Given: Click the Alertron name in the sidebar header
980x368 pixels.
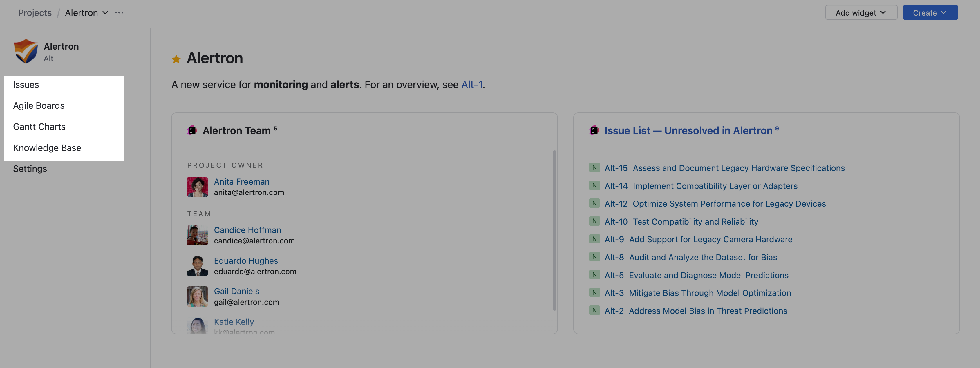Looking at the screenshot, I should coord(61,46).
